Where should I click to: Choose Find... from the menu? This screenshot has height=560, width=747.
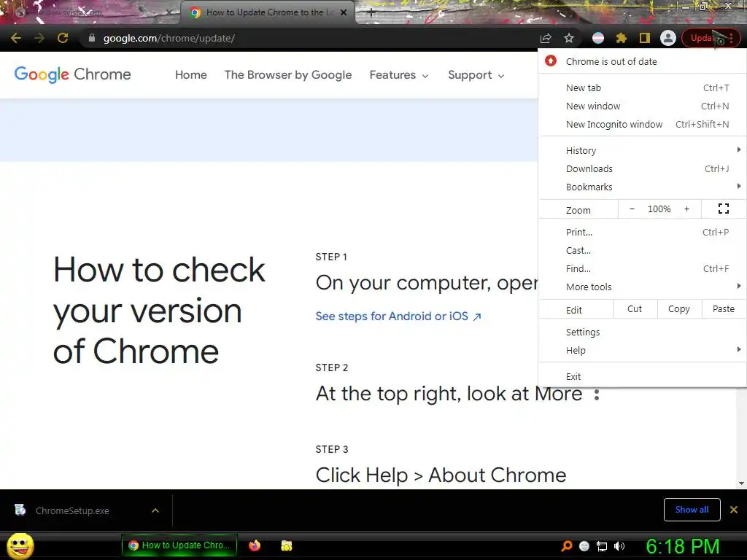click(x=642, y=268)
